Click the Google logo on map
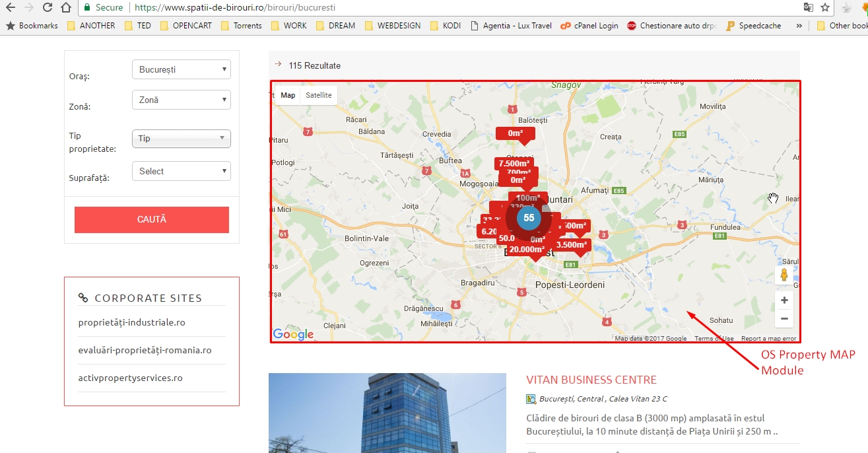 tap(293, 334)
